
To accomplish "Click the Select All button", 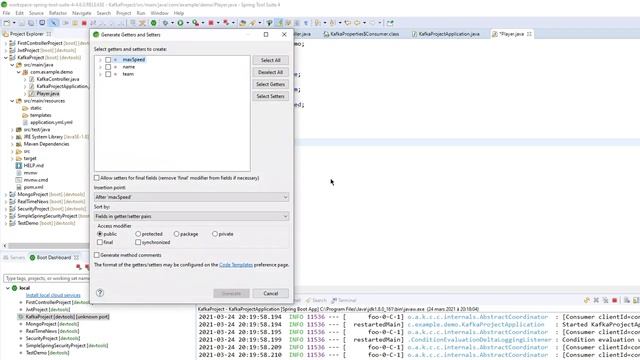I will point(271,60).
